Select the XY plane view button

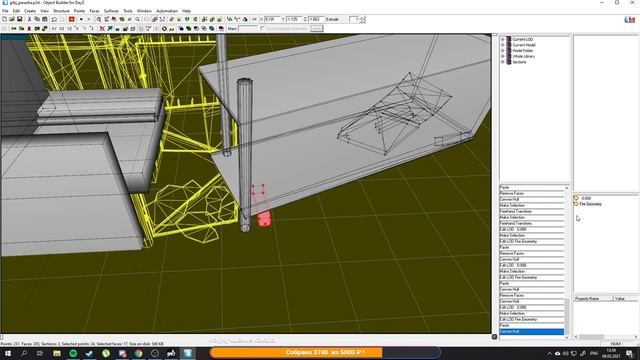point(54,29)
